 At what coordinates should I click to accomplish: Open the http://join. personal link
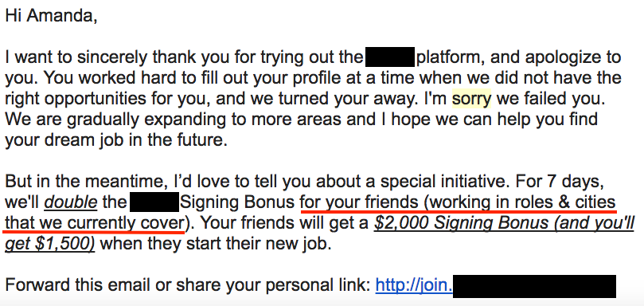(x=414, y=284)
